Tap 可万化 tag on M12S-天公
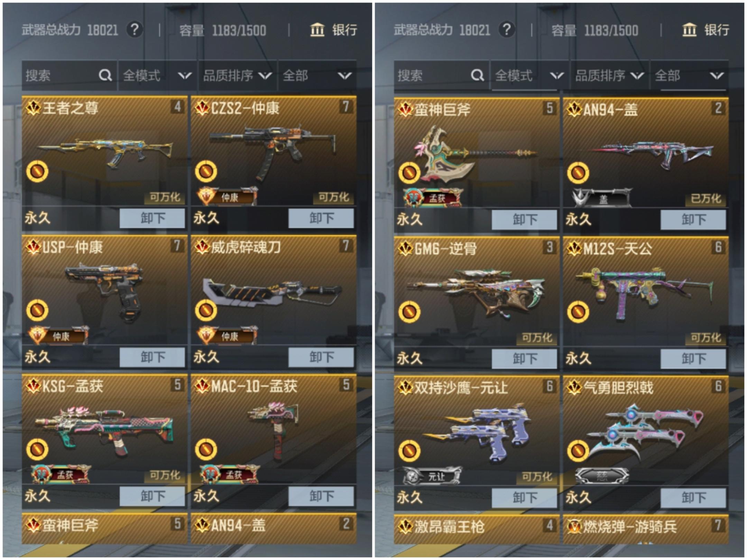Screen dimensions: 747x560 pyautogui.click(x=705, y=337)
